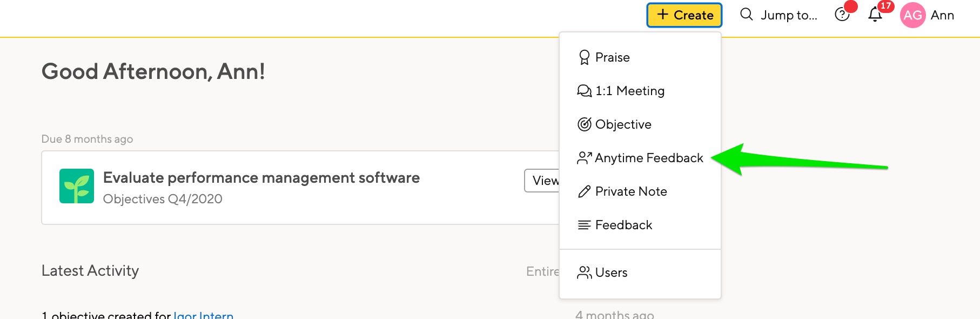This screenshot has height=319, width=980.
Task: Click the Feedback lines icon
Action: point(583,224)
